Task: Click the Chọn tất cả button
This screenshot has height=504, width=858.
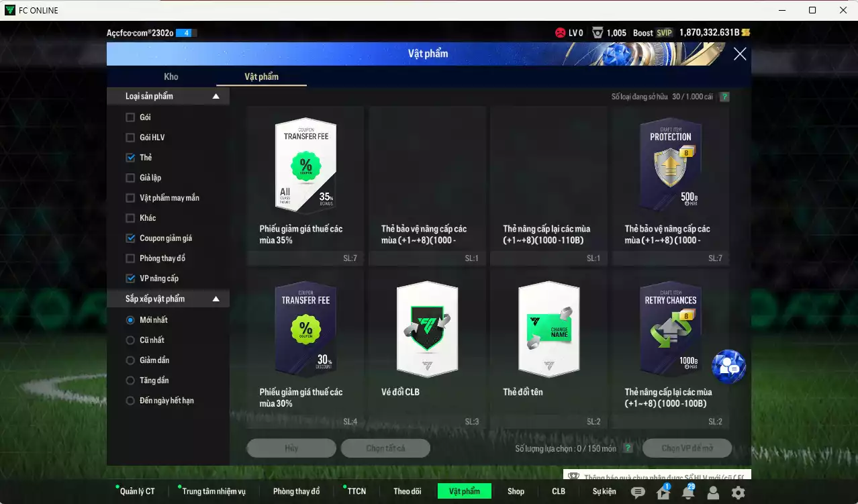Action: [385, 448]
